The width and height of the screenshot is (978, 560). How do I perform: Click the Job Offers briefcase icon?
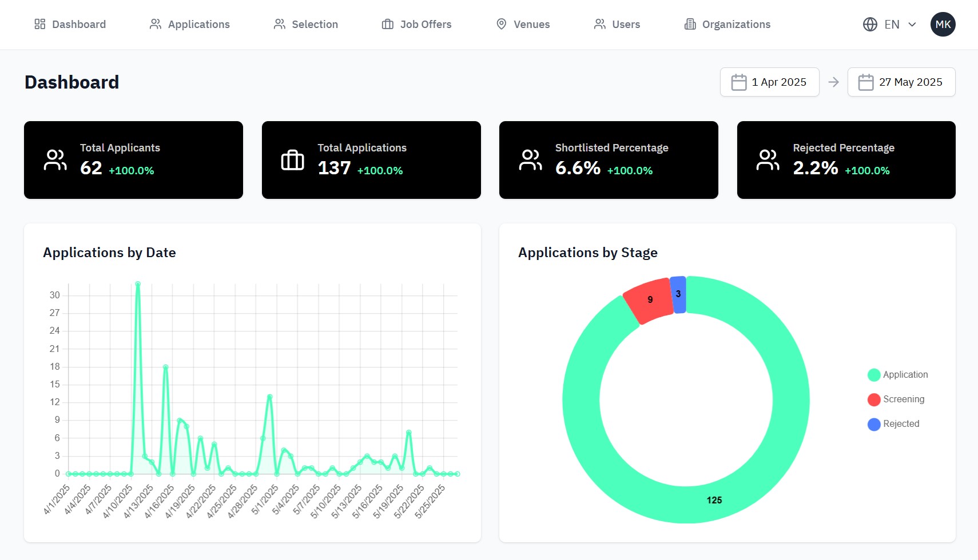click(x=387, y=24)
